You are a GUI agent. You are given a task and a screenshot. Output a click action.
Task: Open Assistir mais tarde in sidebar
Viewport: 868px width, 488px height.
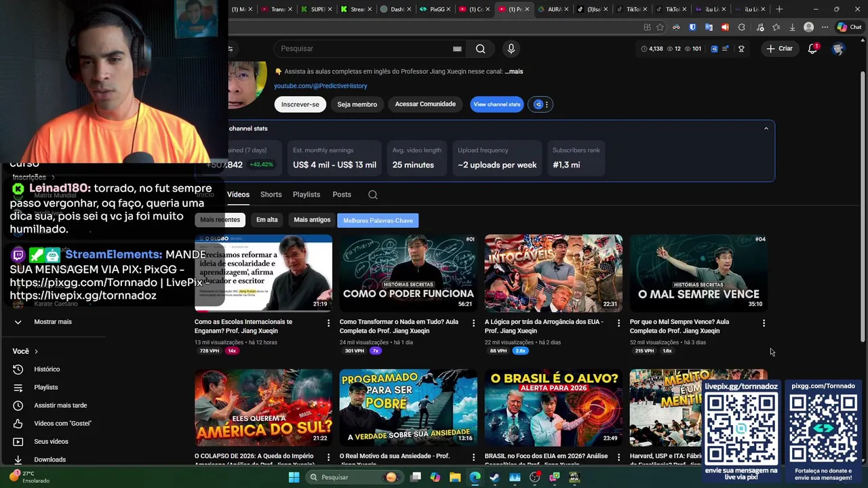pyautogui.click(x=60, y=405)
